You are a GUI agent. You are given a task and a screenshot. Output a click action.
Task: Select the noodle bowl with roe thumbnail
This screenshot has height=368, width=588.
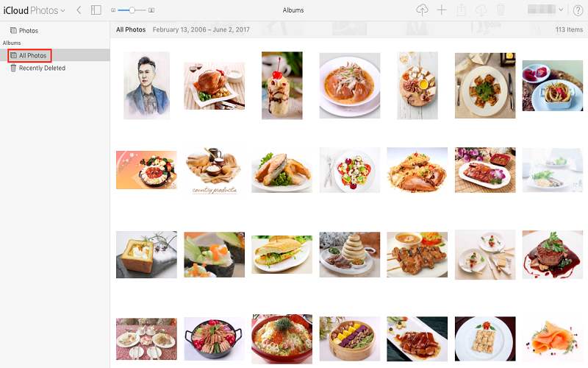point(282,339)
